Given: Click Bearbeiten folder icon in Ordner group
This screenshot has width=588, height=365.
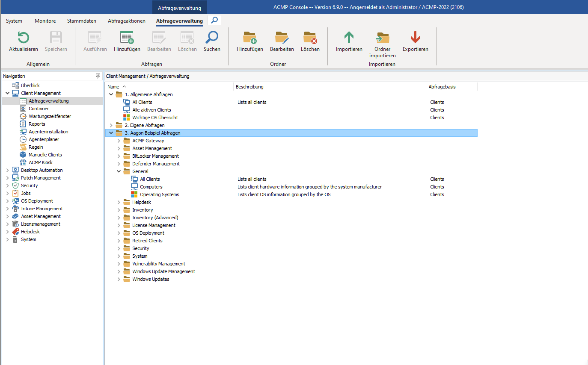Looking at the screenshot, I should click(282, 38).
